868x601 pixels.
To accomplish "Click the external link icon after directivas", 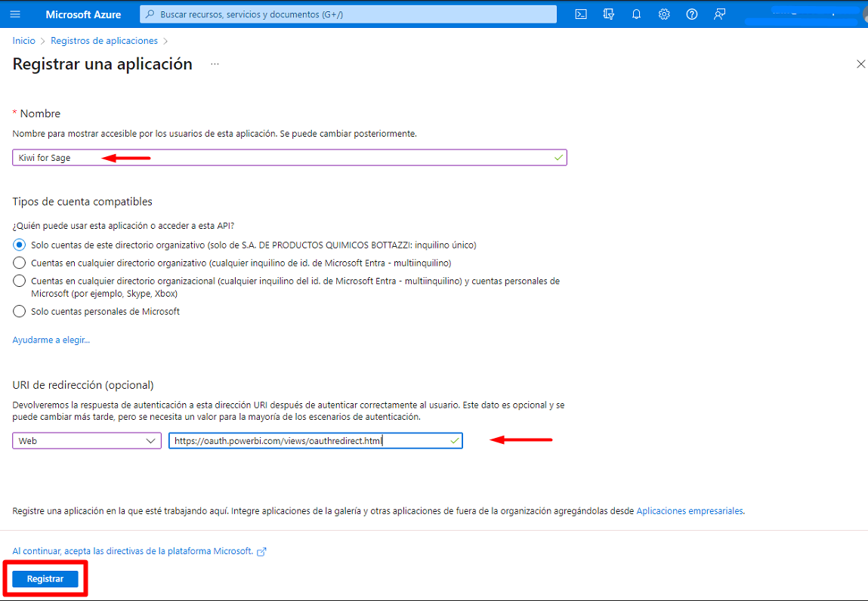I will point(261,551).
